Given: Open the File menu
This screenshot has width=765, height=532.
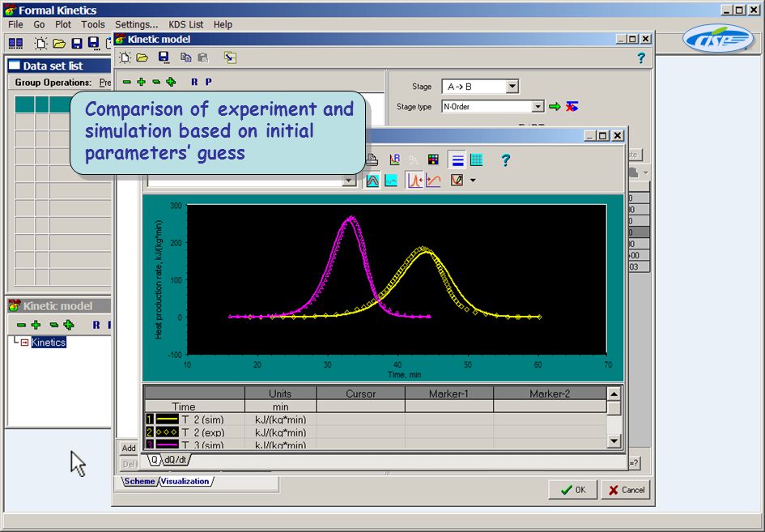Looking at the screenshot, I should click(15, 24).
